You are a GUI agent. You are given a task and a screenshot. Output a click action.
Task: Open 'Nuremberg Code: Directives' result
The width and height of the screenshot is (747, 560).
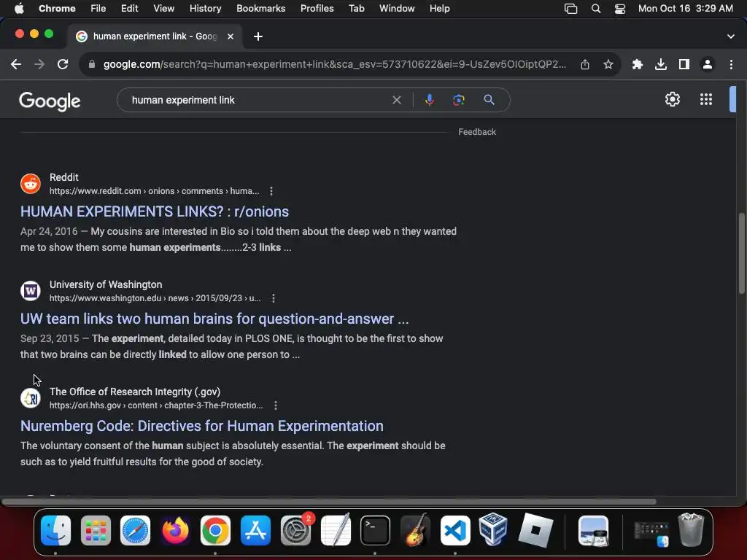click(202, 426)
